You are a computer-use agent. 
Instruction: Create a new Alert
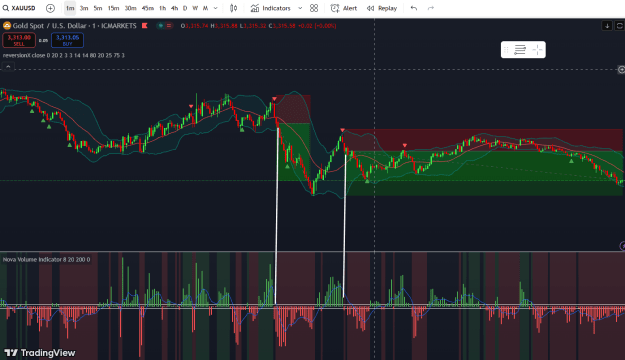tap(344, 8)
